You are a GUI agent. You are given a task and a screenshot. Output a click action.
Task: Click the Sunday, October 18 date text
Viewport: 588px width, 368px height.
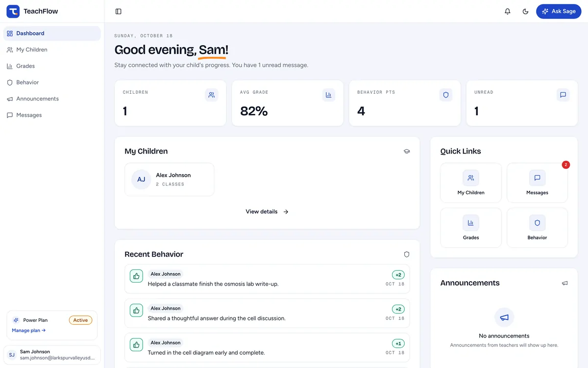144,36
